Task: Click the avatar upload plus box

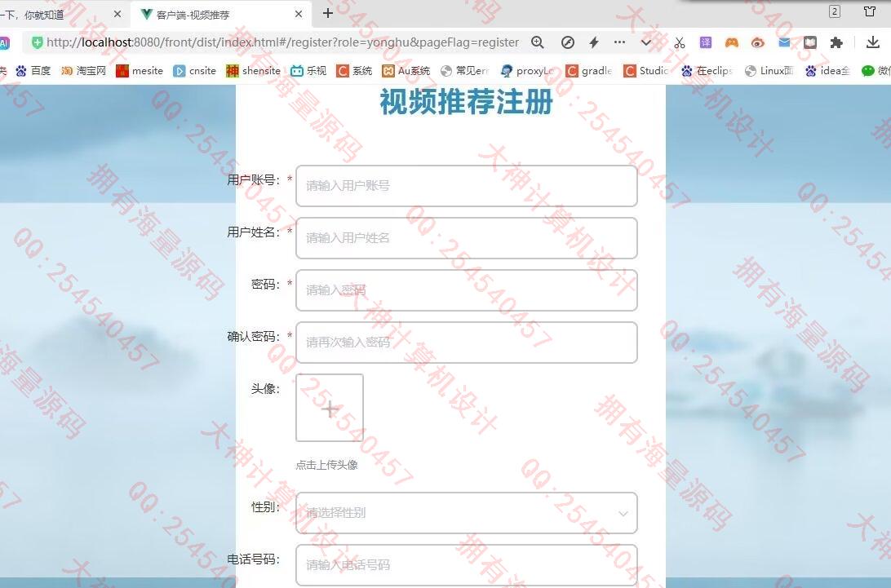Action: point(330,408)
